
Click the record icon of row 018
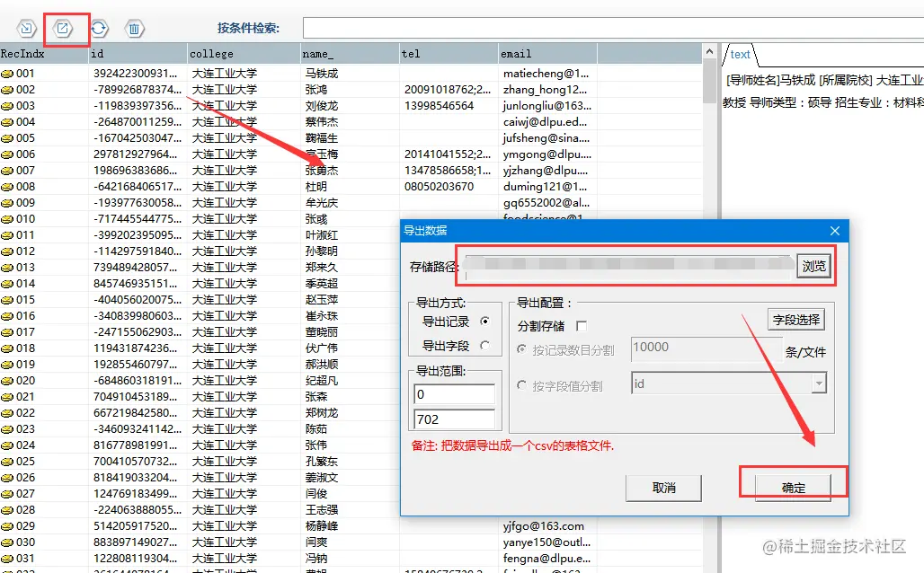pos(7,348)
